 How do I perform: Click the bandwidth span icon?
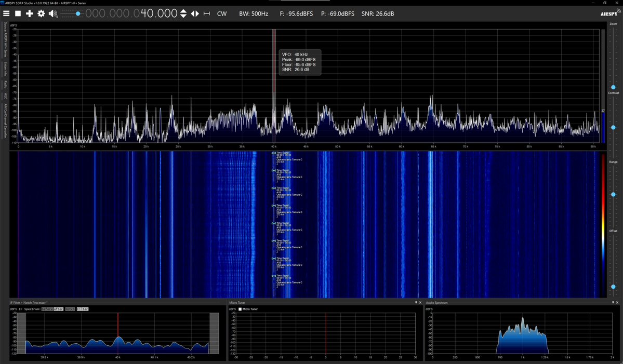[207, 14]
